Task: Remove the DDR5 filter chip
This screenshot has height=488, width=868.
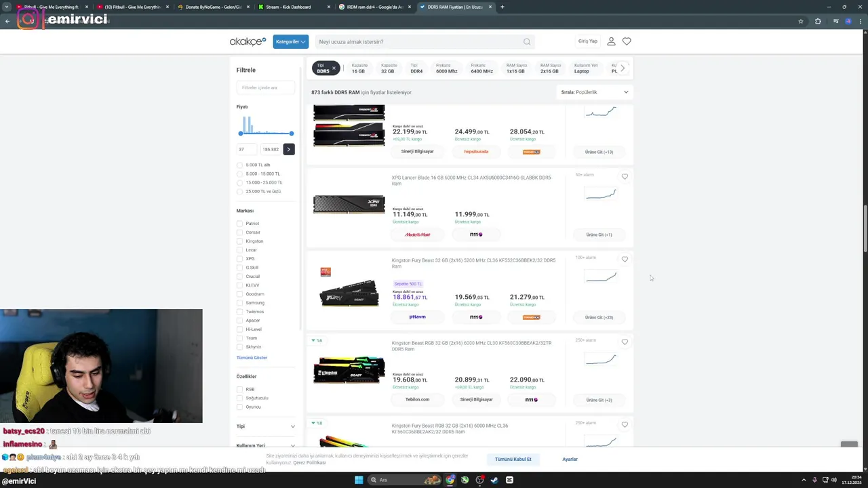Action: (x=334, y=68)
